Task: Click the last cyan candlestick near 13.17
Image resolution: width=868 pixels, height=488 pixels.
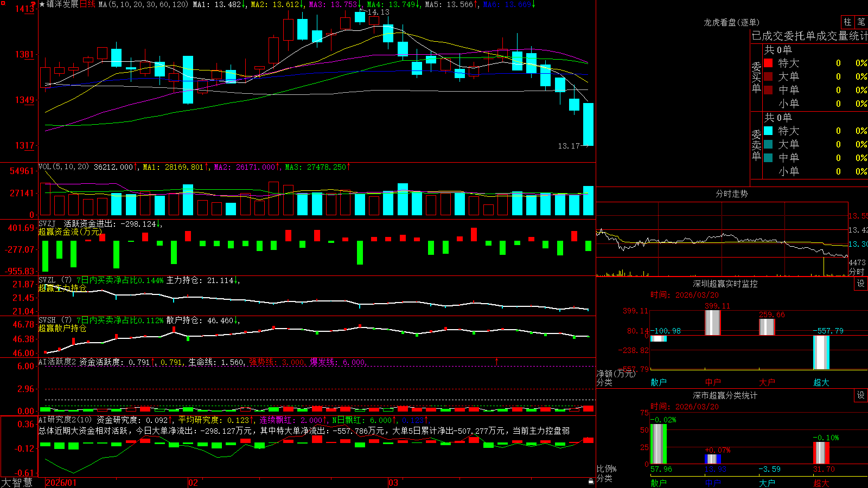Action: click(588, 124)
